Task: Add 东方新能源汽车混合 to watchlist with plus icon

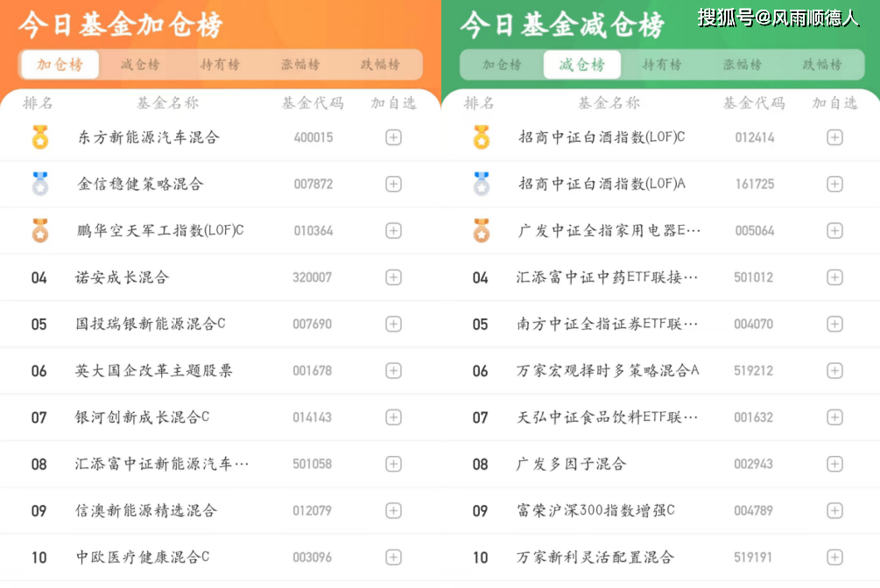Action: 393,137
